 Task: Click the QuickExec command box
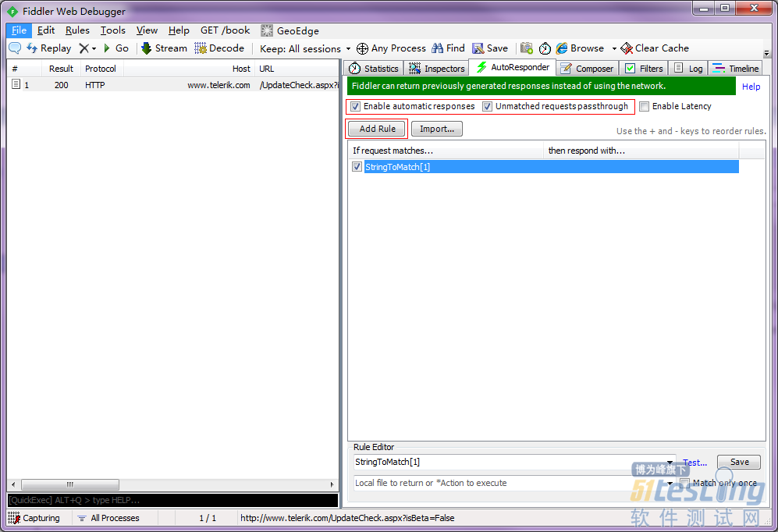click(172, 500)
